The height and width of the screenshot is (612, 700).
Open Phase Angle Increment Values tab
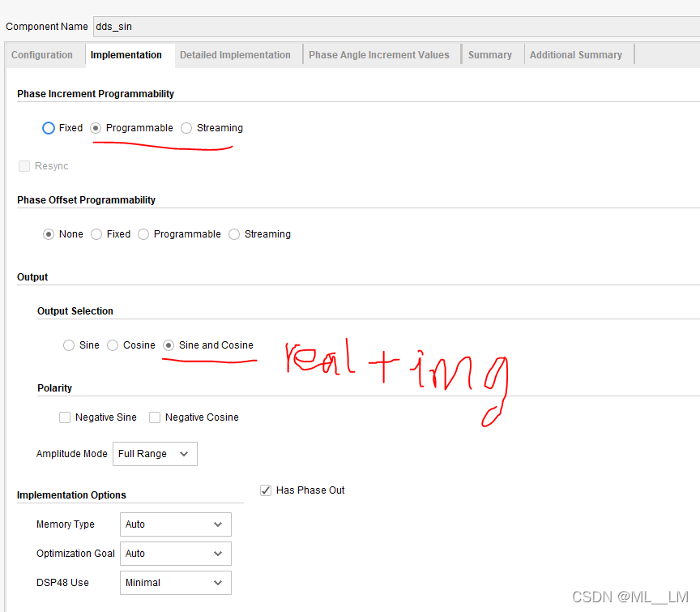tap(379, 55)
